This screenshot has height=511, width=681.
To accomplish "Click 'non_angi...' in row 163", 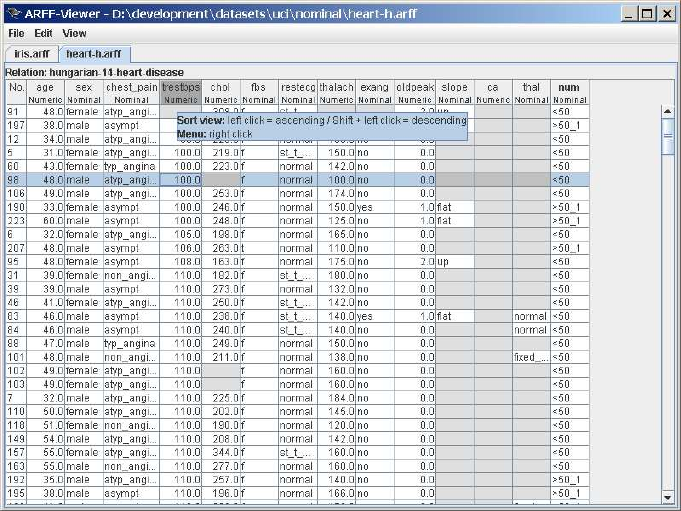I will point(131,466).
